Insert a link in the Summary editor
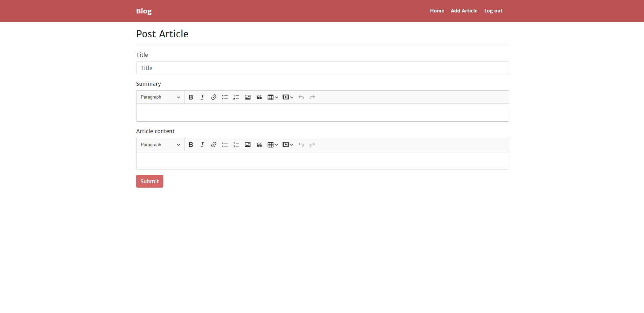The height and width of the screenshot is (313, 644). click(213, 97)
